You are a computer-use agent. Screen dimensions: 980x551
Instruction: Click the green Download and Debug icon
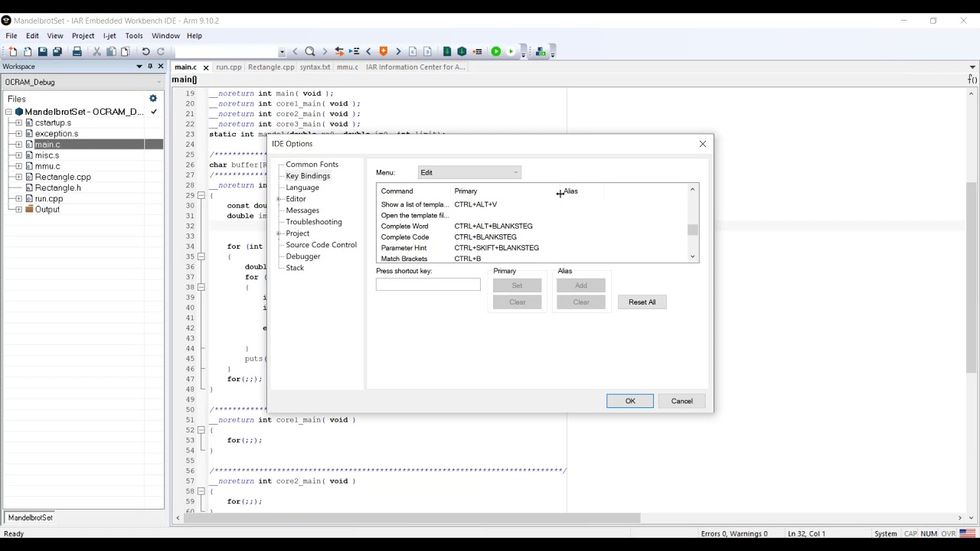496,51
